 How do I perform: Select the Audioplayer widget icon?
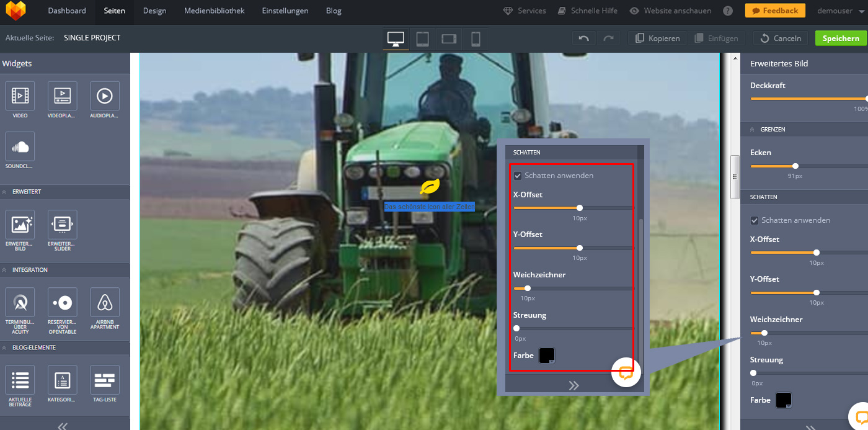(104, 96)
